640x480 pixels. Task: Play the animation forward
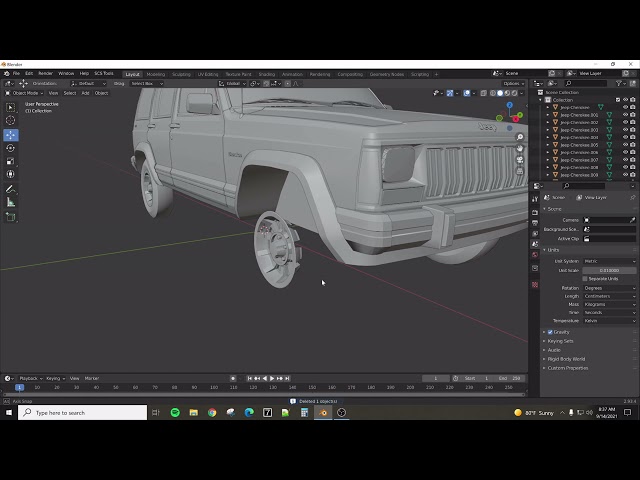click(x=272, y=378)
